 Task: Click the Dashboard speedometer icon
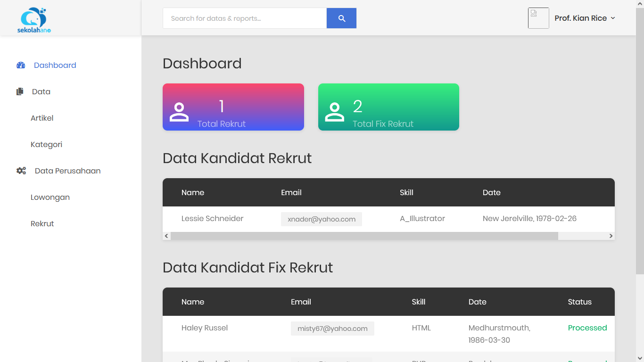point(21,66)
